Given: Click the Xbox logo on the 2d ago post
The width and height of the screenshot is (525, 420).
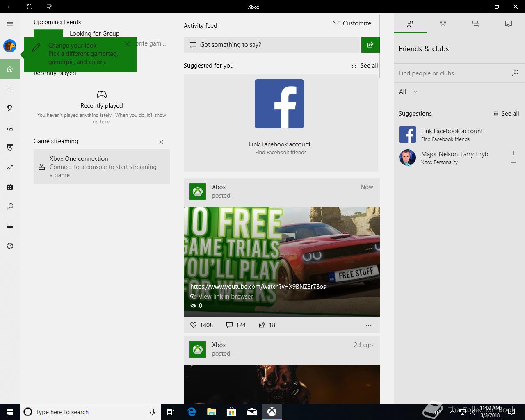Looking at the screenshot, I should click(198, 349).
